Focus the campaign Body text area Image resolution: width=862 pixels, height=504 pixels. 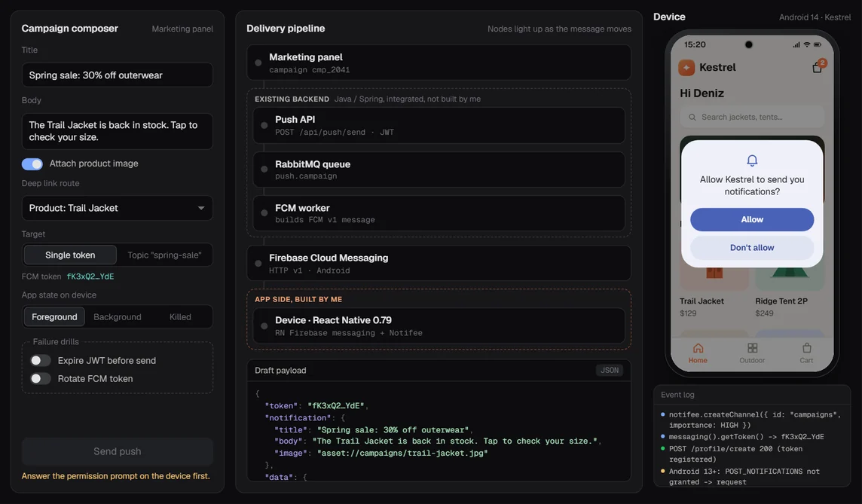pyautogui.click(x=117, y=131)
